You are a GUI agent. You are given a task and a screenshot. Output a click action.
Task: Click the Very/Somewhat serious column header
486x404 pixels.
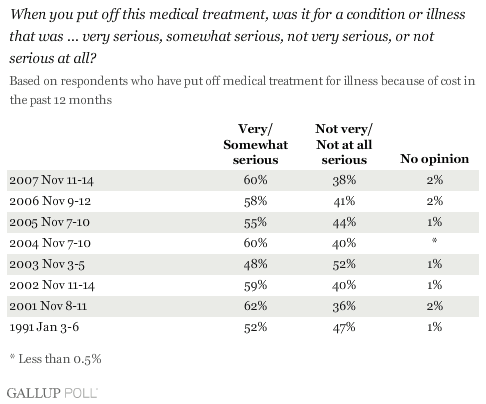click(256, 144)
